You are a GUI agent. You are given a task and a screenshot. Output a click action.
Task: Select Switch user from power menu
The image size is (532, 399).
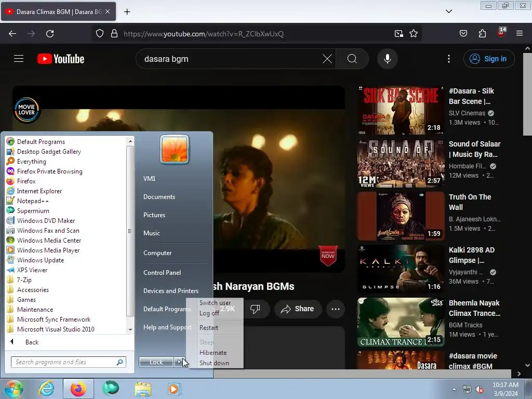(215, 303)
